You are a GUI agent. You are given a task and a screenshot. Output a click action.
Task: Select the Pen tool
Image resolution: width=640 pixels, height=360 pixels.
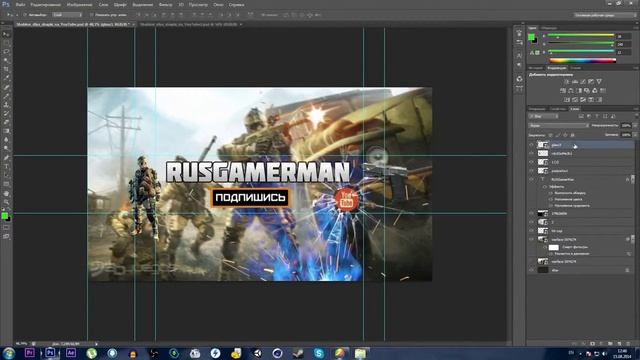click(x=6, y=158)
